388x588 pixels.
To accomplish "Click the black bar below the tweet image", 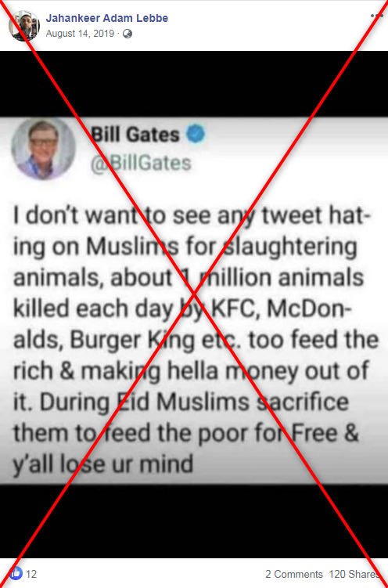I will (194, 521).
